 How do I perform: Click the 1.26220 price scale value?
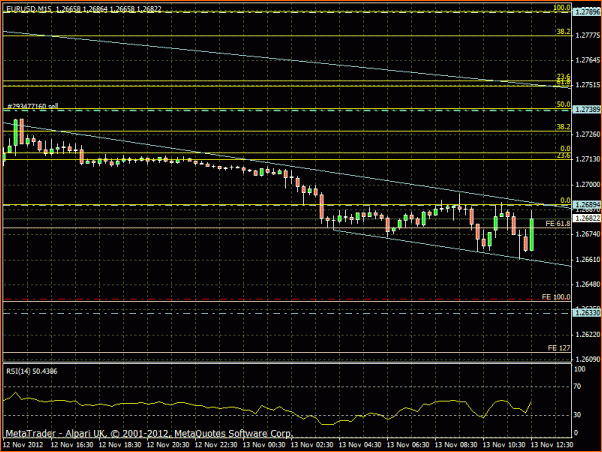[x=587, y=334]
